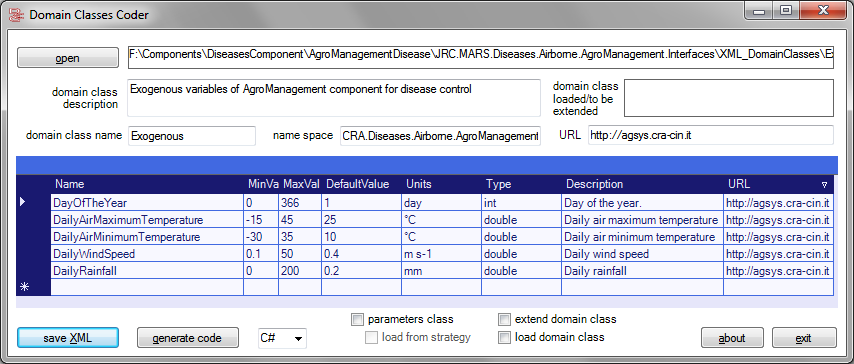
Task: Open the about dialog
Action: [x=732, y=338]
